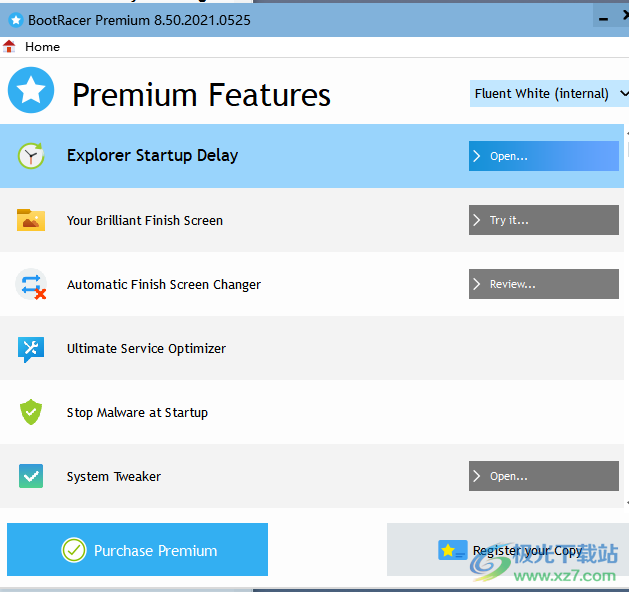Click the Register your Copy button
The height and width of the screenshot is (592, 629).
click(x=508, y=549)
